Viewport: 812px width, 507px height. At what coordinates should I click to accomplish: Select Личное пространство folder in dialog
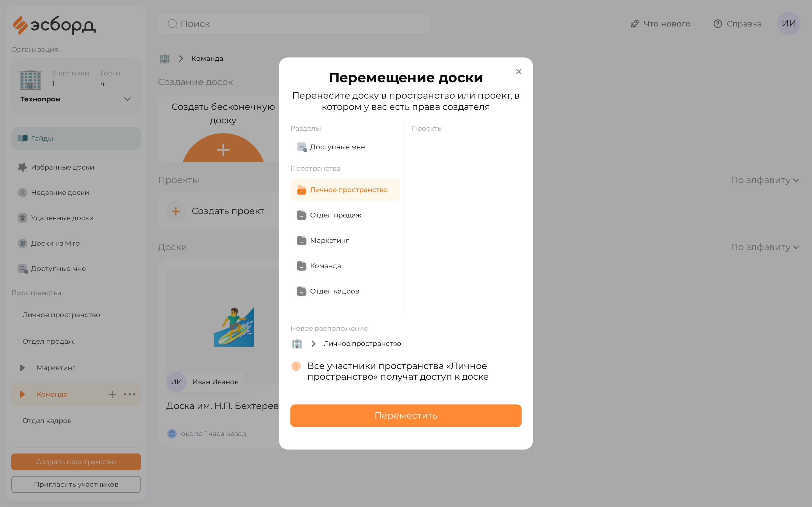[345, 190]
